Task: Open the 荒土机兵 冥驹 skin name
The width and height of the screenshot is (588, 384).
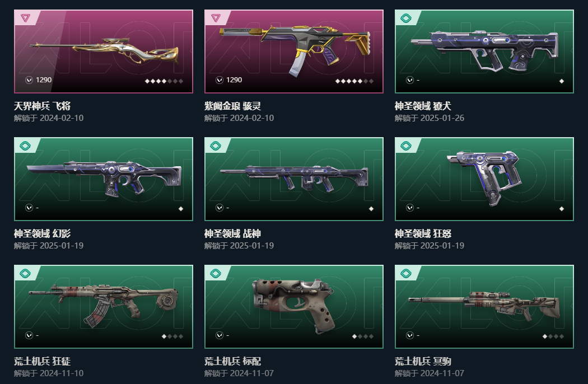Action: pyautogui.click(x=423, y=362)
